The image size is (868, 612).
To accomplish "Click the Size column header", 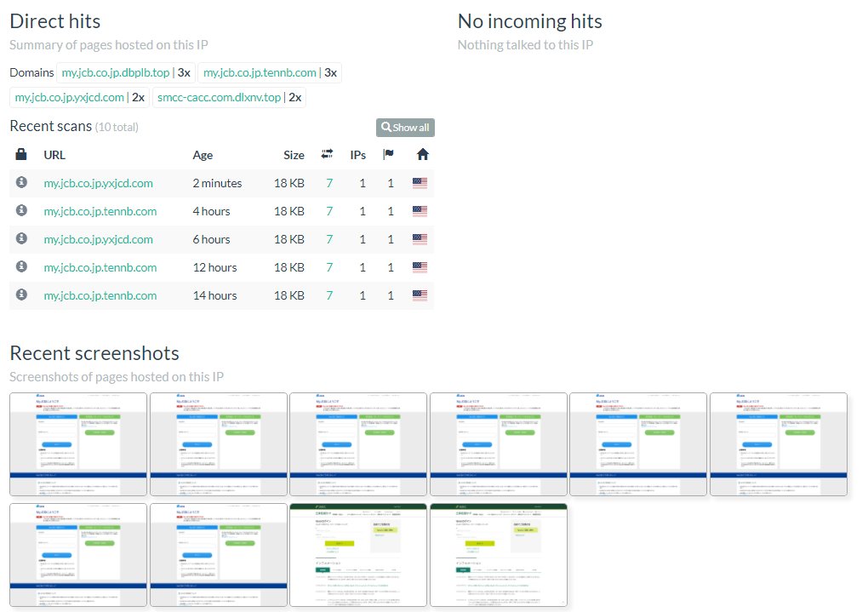I will click(294, 155).
